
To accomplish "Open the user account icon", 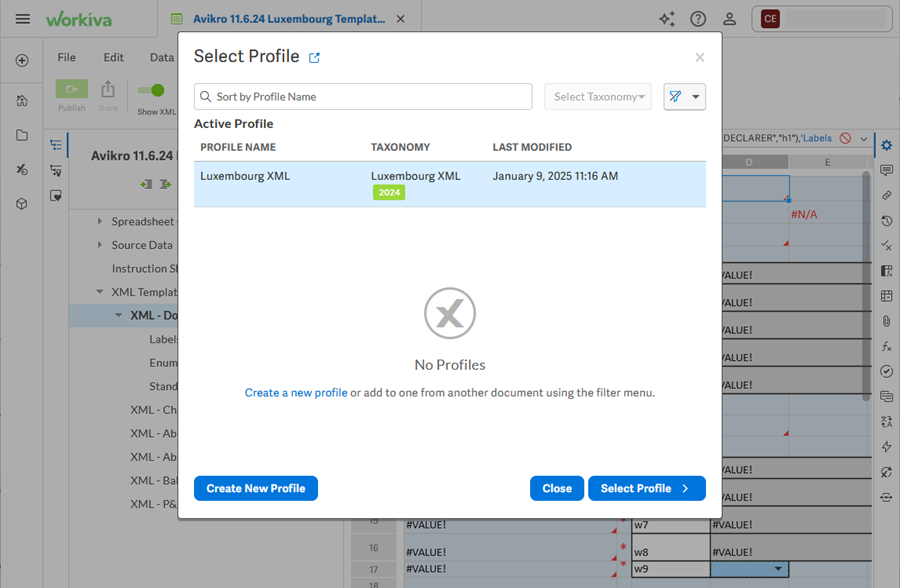I will point(730,19).
